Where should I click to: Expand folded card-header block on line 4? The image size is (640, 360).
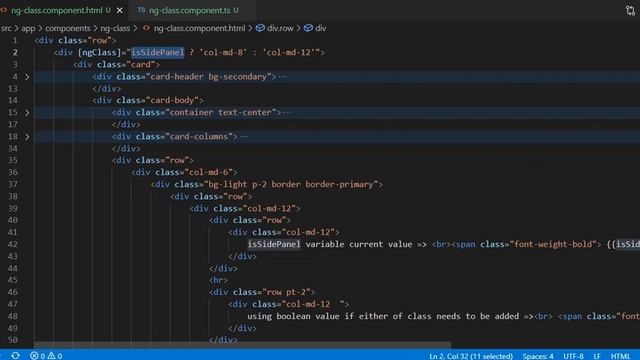tap(27, 77)
